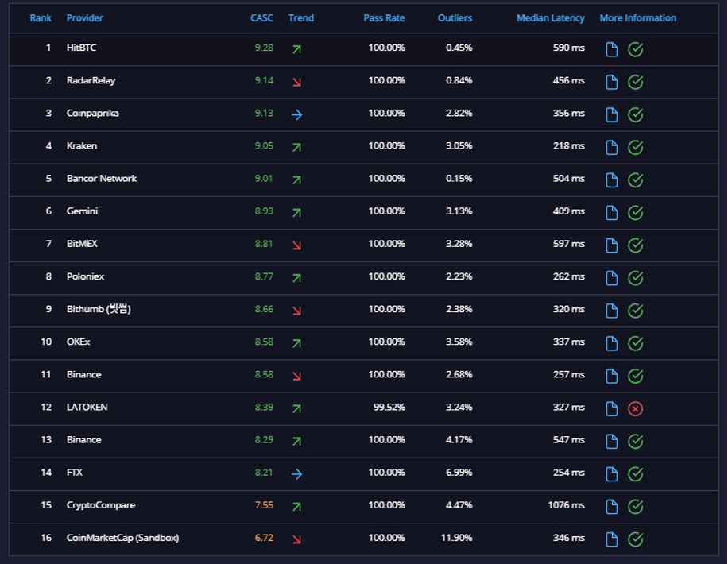Select the Gemini provider name
This screenshot has width=728, height=564.
tap(82, 211)
